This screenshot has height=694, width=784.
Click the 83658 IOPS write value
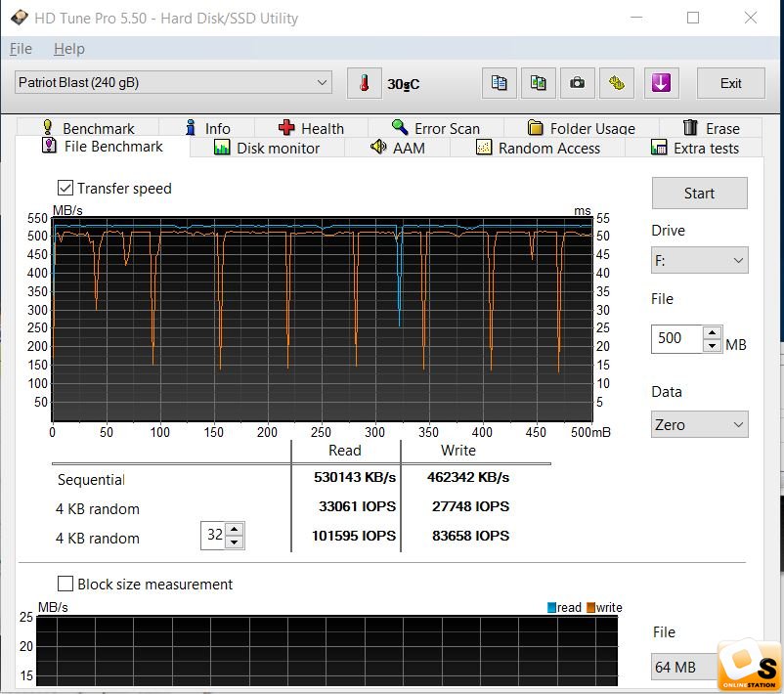click(470, 536)
